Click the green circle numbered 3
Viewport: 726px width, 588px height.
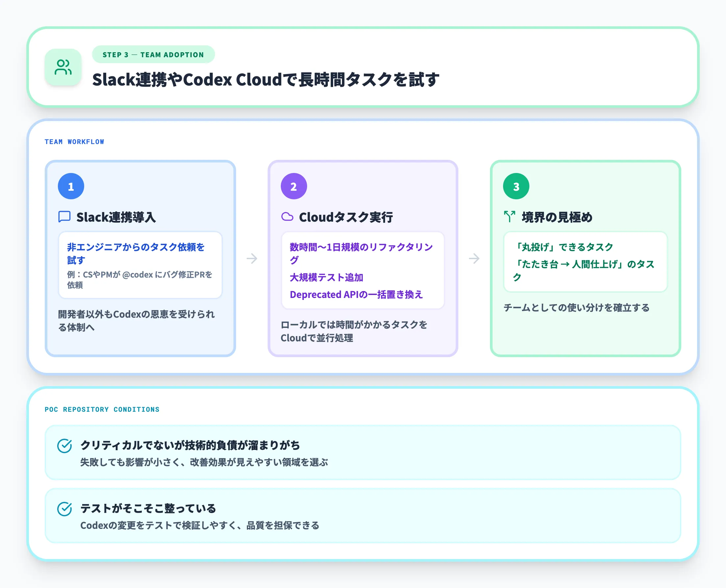pyautogui.click(x=516, y=185)
